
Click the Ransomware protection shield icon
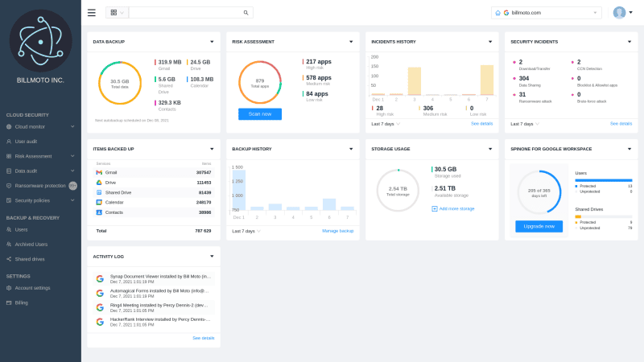(x=9, y=186)
